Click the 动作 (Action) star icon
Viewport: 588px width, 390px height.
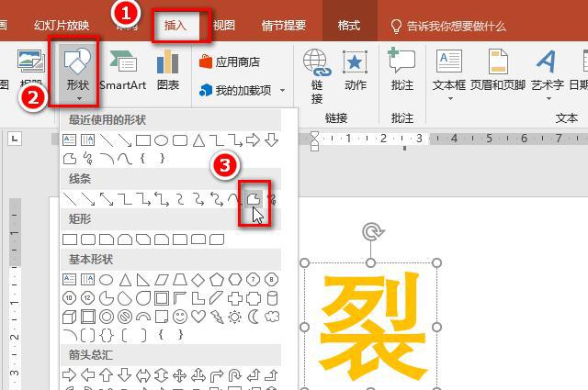(x=356, y=70)
